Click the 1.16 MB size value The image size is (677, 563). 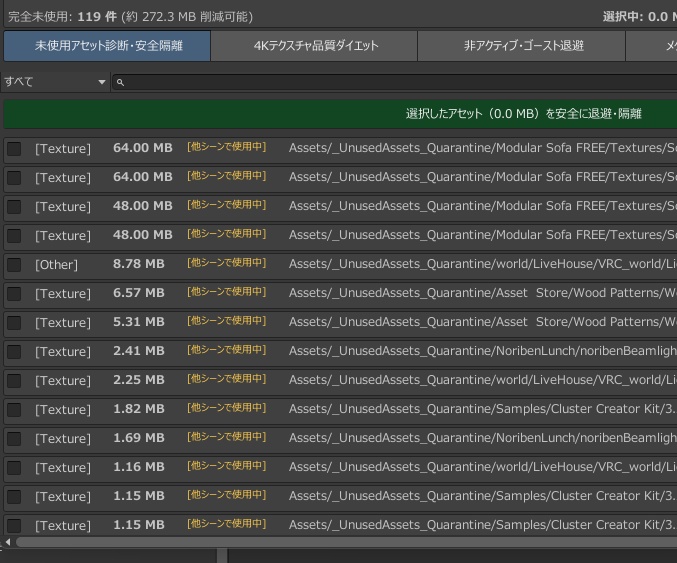coord(139,467)
